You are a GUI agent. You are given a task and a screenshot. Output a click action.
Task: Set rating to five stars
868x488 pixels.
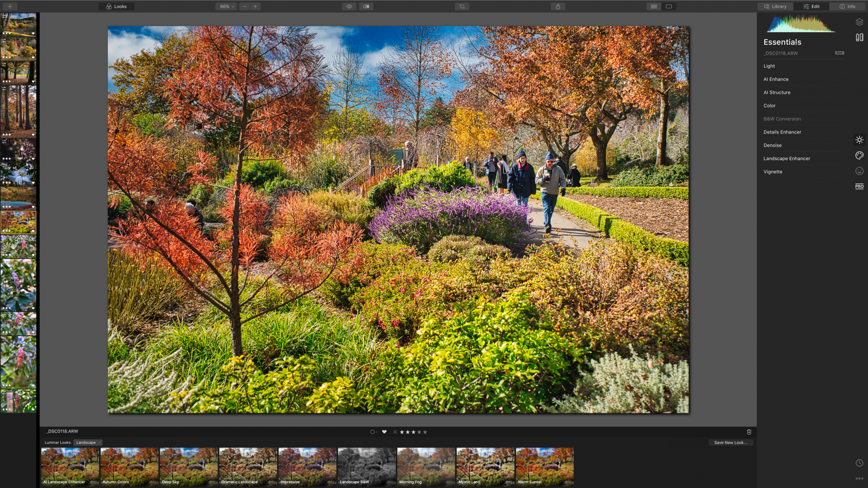425,432
